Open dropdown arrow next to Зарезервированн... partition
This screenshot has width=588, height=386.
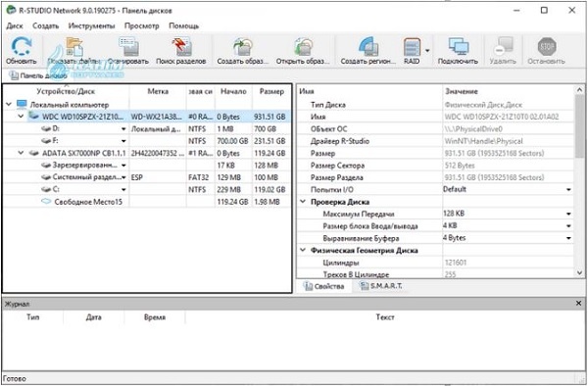tap(123, 166)
